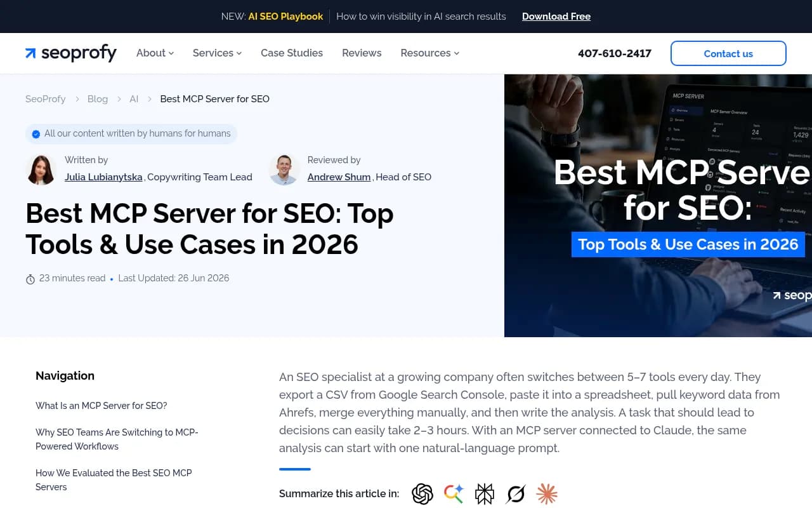Click the 'All our content written by humans' badge
Viewport: 812px width, 508px height.
coord(131,134)
